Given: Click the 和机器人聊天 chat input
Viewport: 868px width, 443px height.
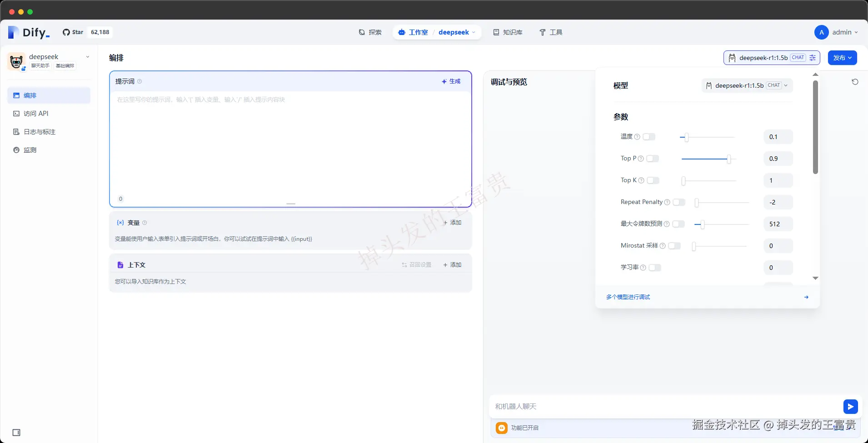Looking at the screenshot, I should (666, 407).
